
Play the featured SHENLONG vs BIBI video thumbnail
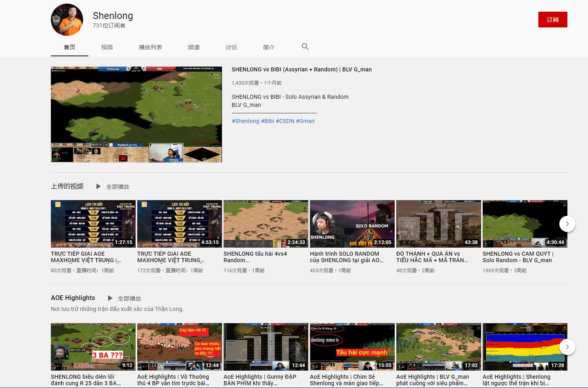tap(136, 115)
